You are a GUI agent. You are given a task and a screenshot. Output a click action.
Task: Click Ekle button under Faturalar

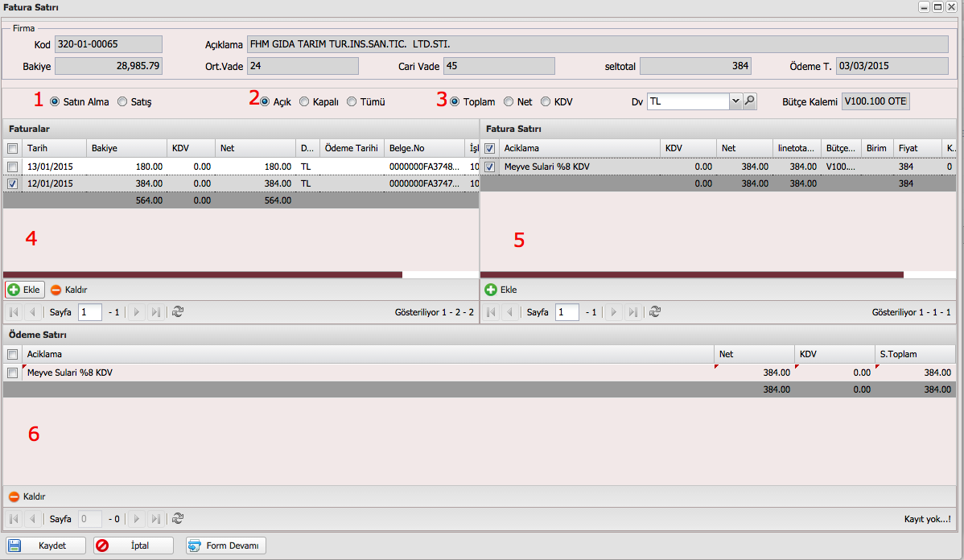pyautogui.click(x=25, y=290)
